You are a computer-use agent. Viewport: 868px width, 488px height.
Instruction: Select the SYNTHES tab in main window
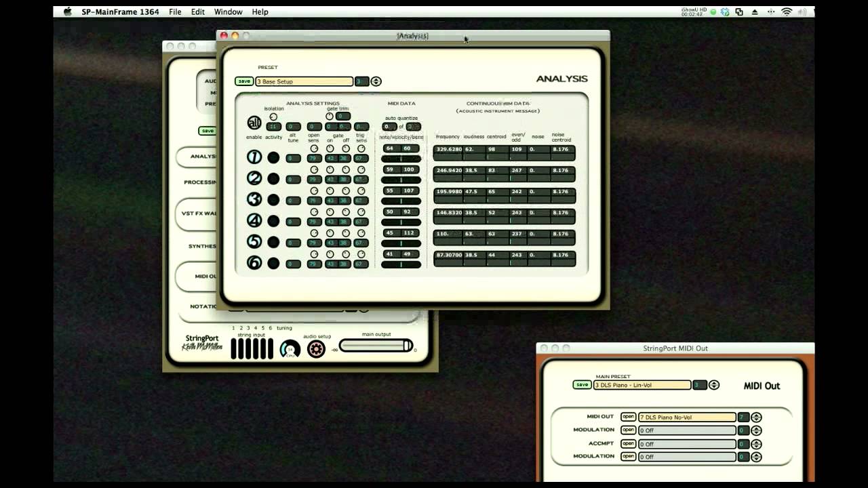pos(202,246)
